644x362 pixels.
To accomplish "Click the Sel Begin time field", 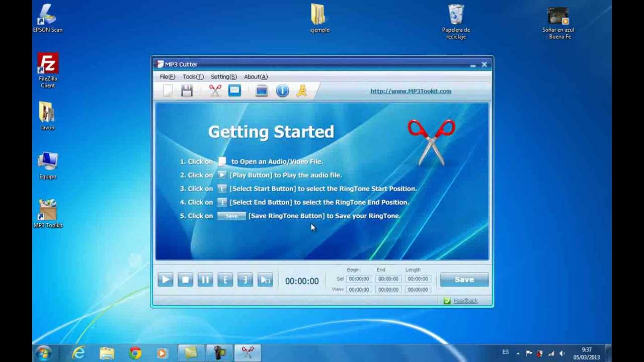I will tap(359, 279).
